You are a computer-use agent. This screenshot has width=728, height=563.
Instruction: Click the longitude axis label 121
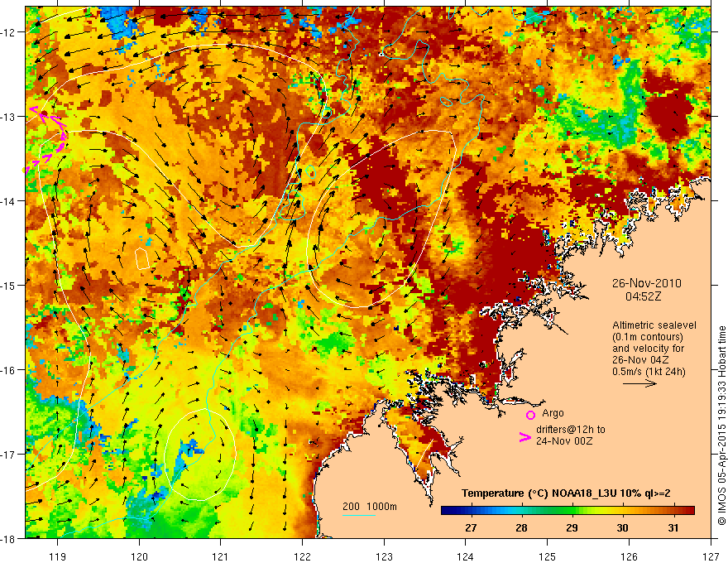pos(221,556)
